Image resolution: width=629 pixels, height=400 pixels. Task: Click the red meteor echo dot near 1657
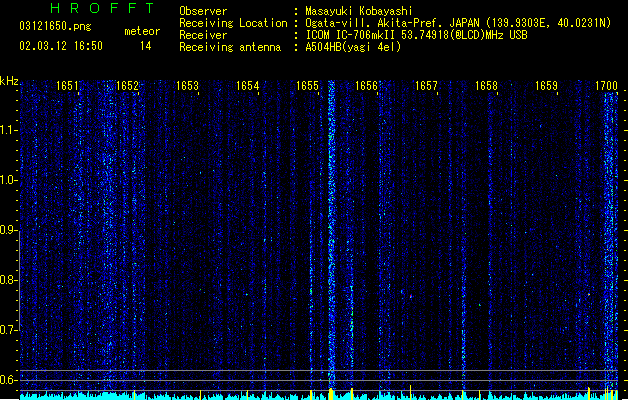tap(411, 296)
